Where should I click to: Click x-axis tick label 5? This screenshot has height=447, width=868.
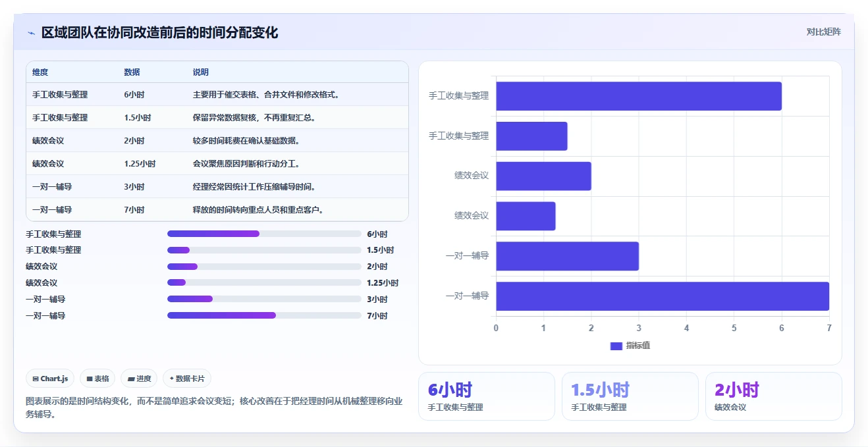click(734, 328)
